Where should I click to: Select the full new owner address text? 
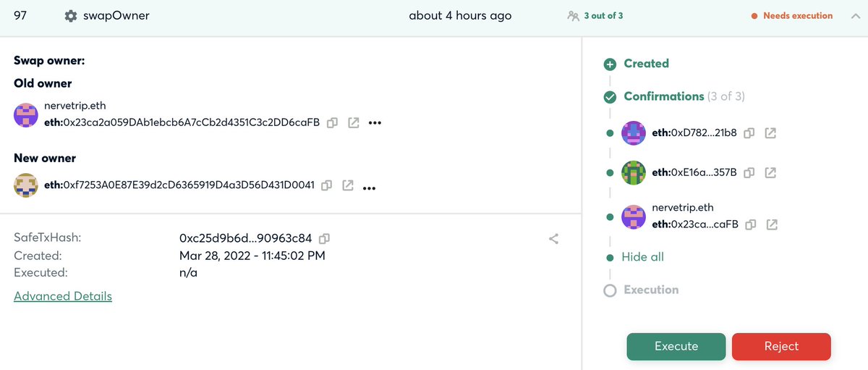pos(179,185)
